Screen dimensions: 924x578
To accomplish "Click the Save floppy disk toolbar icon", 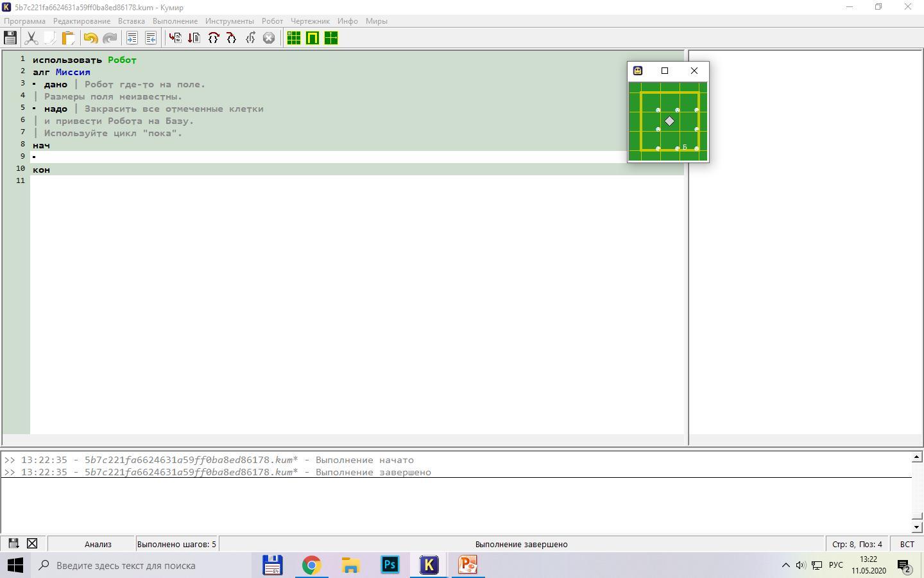I will pos(10,38).
